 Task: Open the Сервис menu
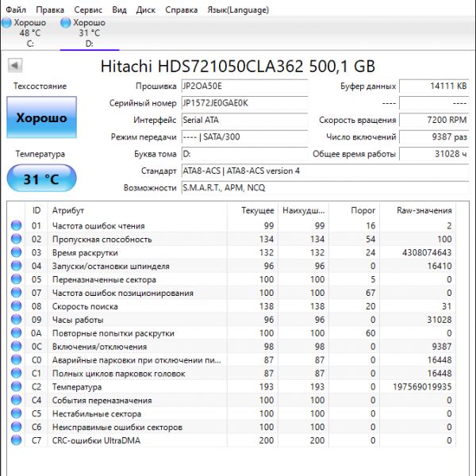(x=87, y=10)
